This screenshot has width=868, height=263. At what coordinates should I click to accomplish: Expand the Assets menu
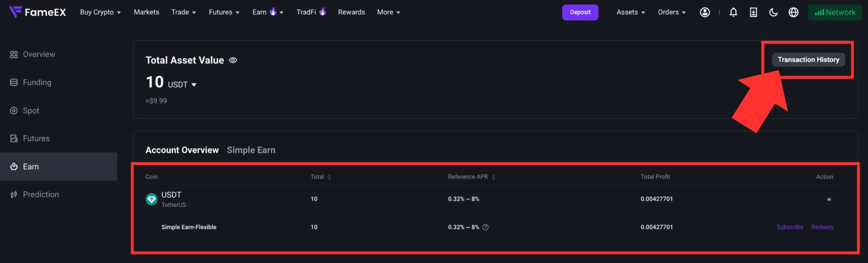click(x=631, y=12)
